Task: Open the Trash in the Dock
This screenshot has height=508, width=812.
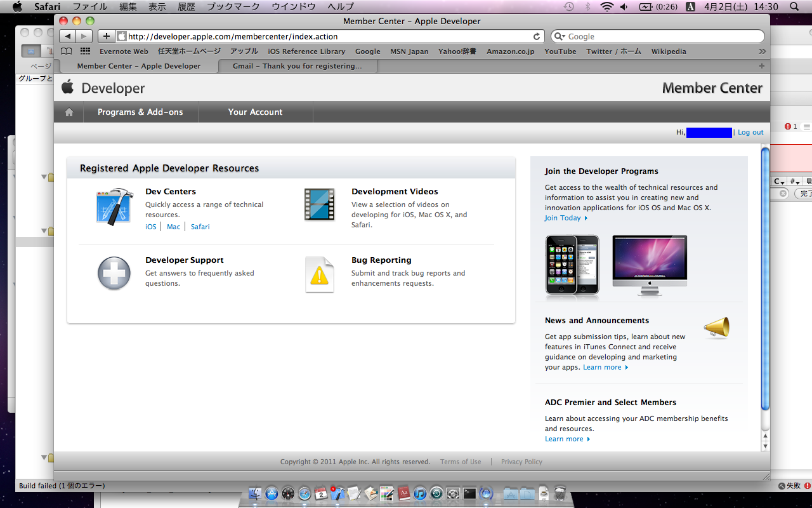Action: tap(560, 493)
